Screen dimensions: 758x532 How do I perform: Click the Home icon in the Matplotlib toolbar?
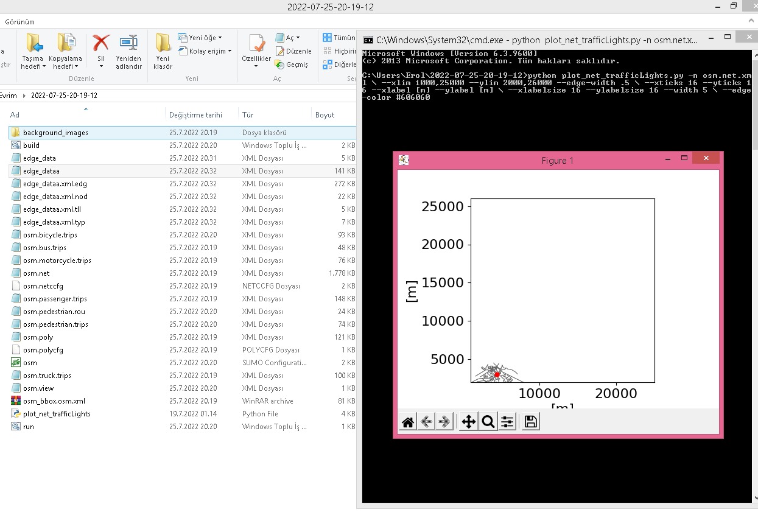(x=407, y=421)
